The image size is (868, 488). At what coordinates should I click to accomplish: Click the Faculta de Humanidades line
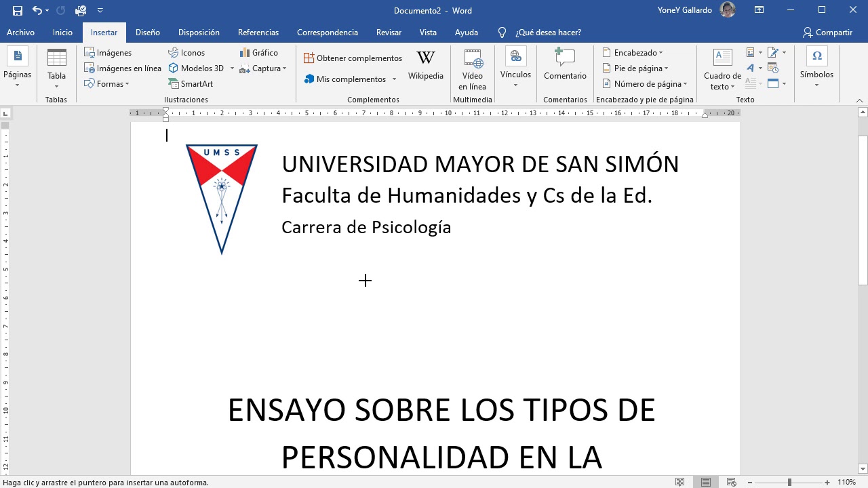coord(467,196)
